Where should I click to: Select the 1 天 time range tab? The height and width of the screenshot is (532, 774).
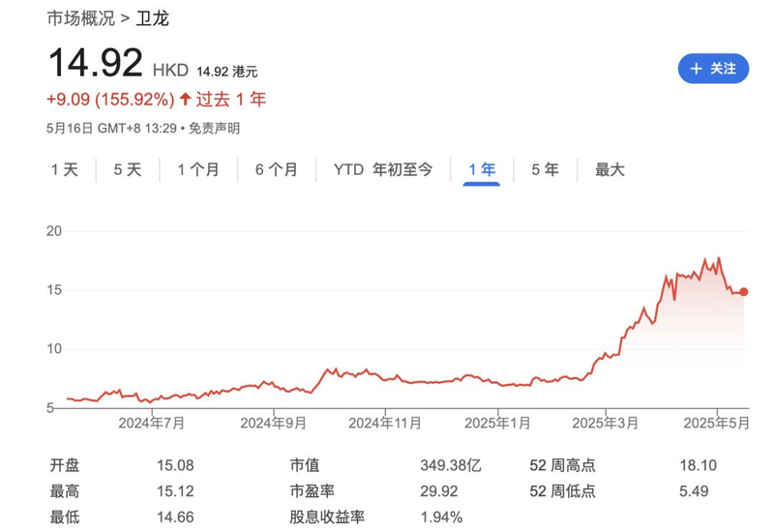pos(65,170)
